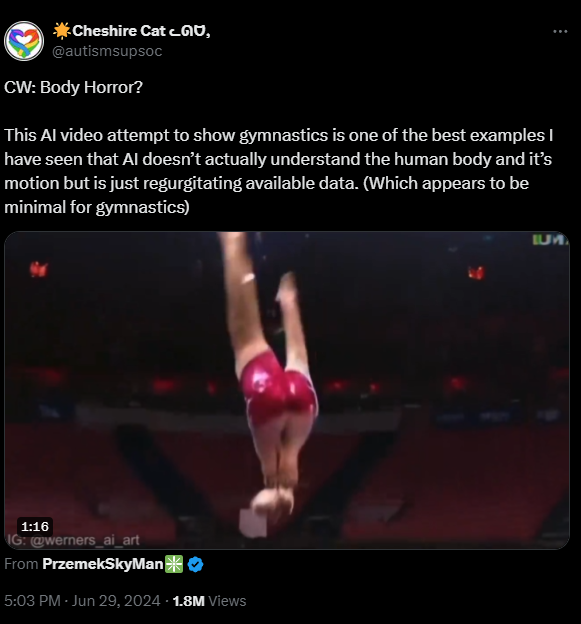Click the Jun 29, 2024 date
The height and width of the screenshot is (624, 581).
point(116,601)
